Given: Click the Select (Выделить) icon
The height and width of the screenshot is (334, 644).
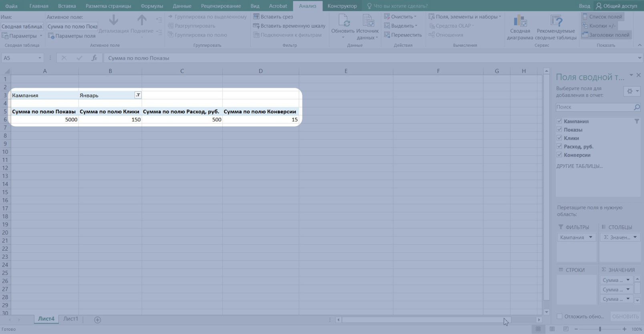Looking at the screenshot, I should 387,26.
